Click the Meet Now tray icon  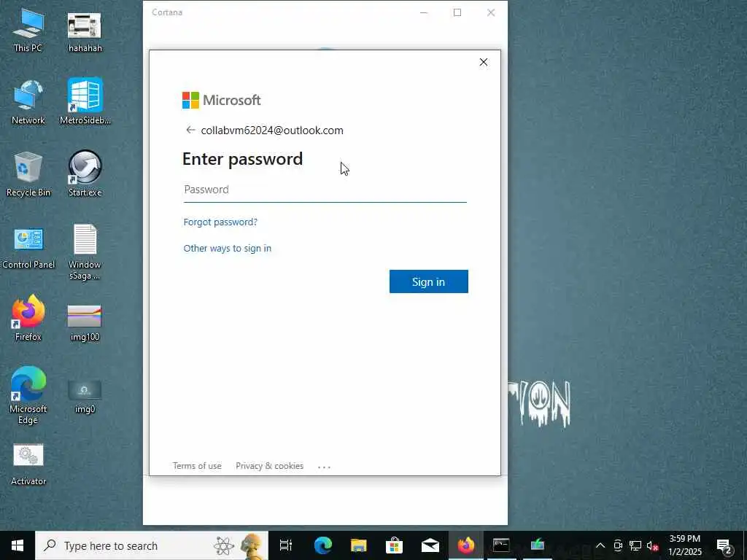pyautogui.click(x=618, y=545)
